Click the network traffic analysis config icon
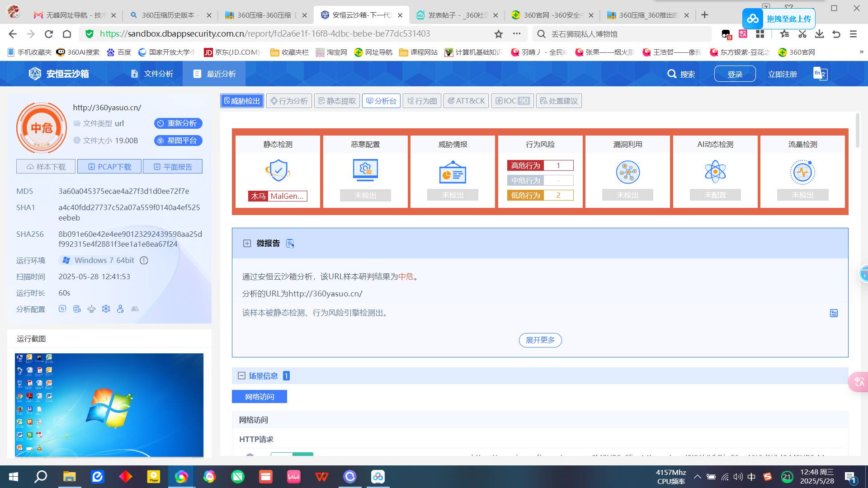Image resolution: width=868 pixels, height=488 pixels. [62, 309]
